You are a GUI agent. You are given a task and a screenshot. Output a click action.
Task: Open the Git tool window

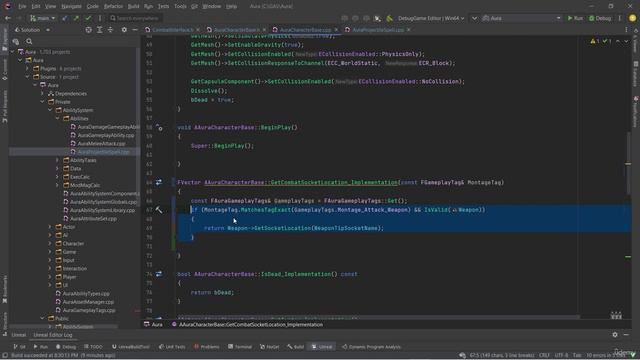[x=20, y=347]
